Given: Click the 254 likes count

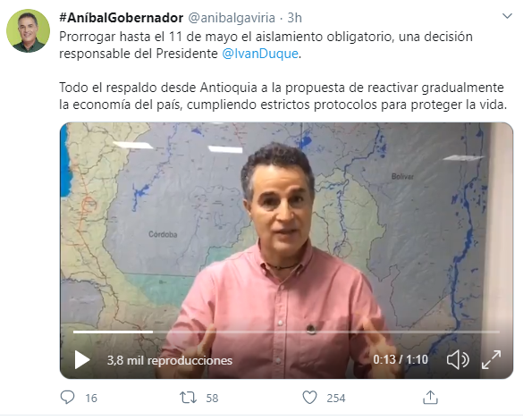Looking at the screenshot, I should coord(336,398).
